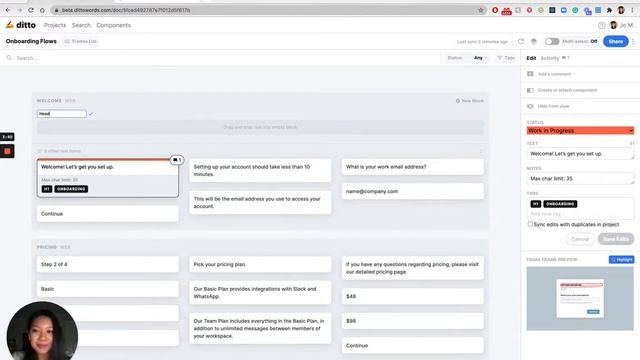The width and height of the screenshot is (640, 360).
Task: Click the Cancel button
Action: click(580, 239)
